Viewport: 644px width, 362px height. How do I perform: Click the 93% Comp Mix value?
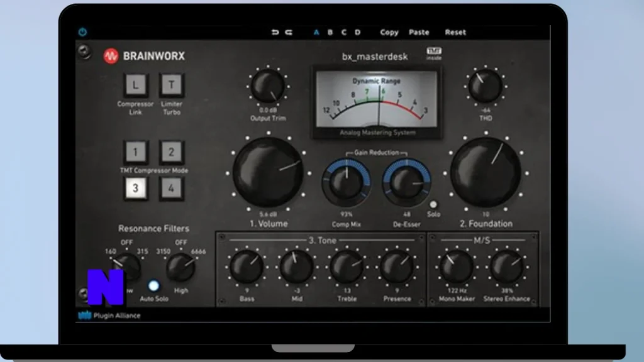pos(347,214)
